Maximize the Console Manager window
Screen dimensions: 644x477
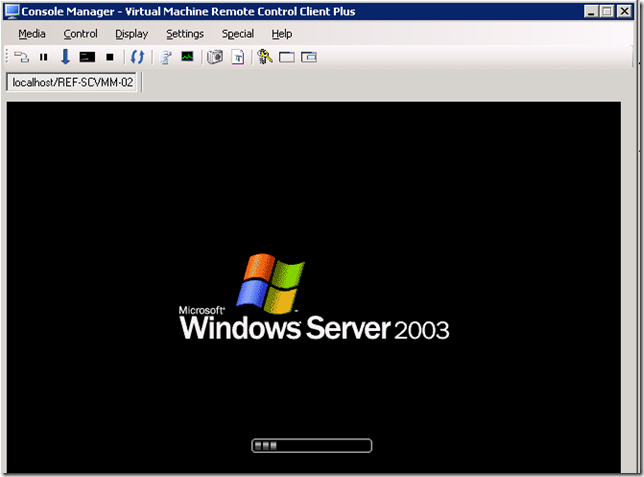click(x=607, y=12)
